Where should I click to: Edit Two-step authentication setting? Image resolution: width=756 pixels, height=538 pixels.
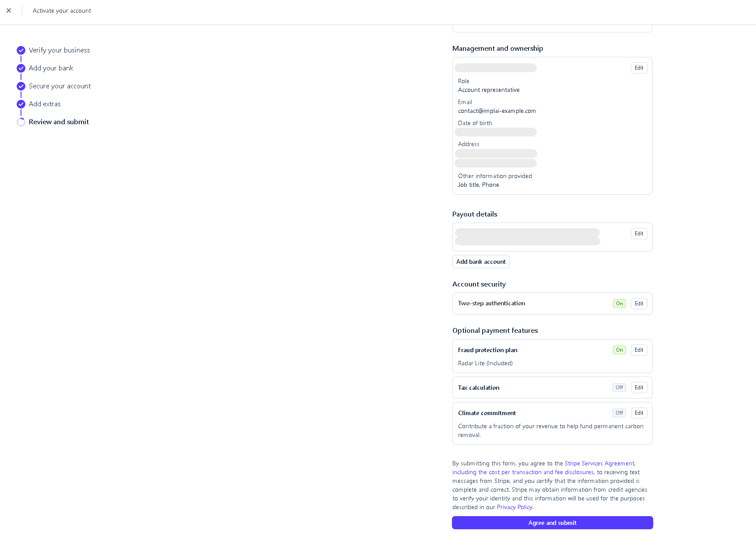639,304
